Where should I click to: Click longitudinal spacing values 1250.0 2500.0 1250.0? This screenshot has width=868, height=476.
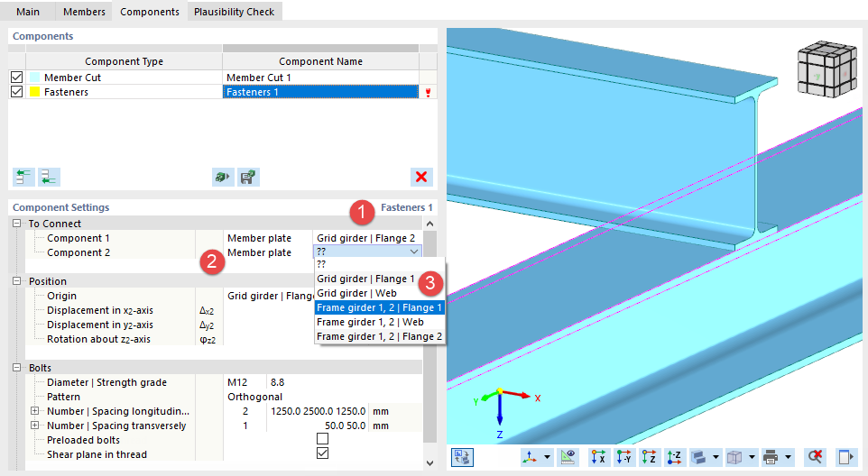click(318, 411)
